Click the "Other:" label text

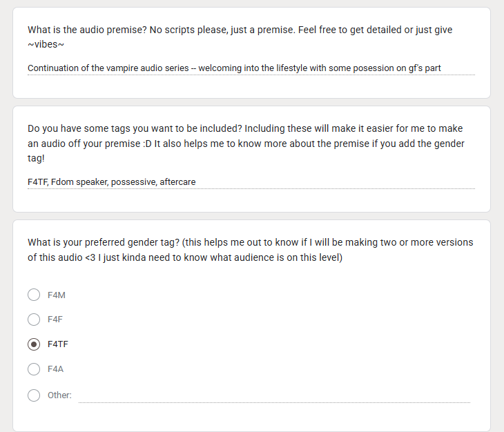click(x=59, y=395)
